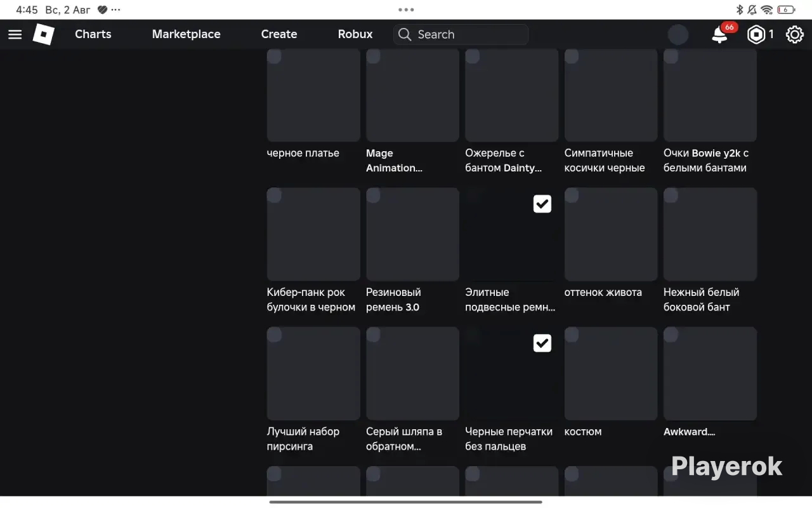Screen dimensions: 812x508
Task: Open the Create tab
Action: point(279,34)
